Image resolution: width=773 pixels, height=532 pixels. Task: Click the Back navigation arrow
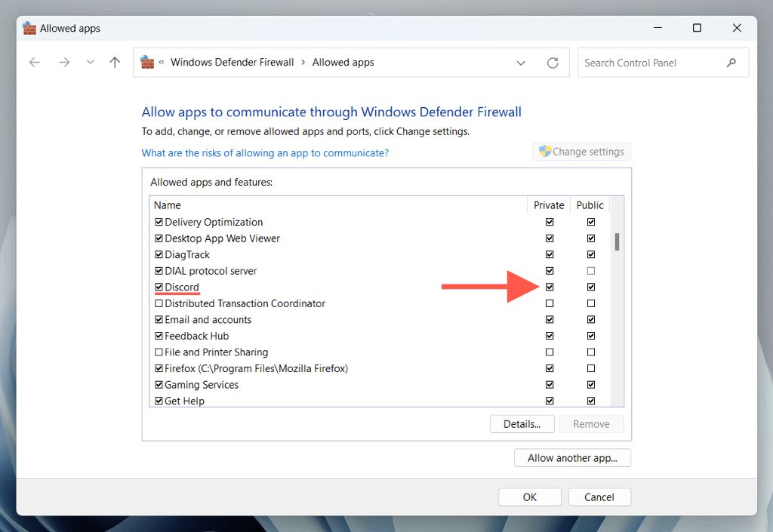click(35, 63)
